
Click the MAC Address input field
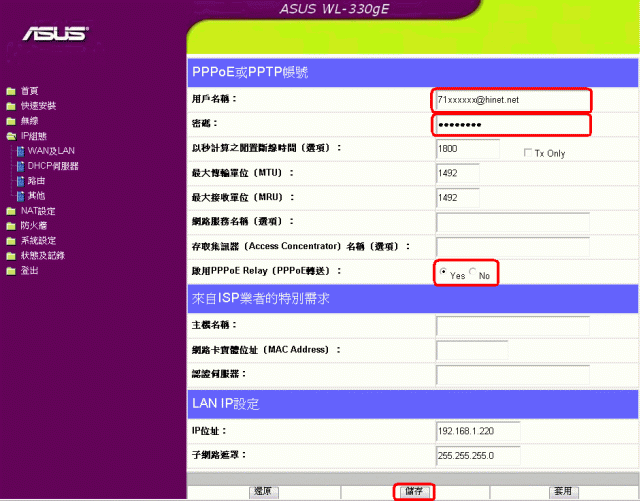[472, 350]
